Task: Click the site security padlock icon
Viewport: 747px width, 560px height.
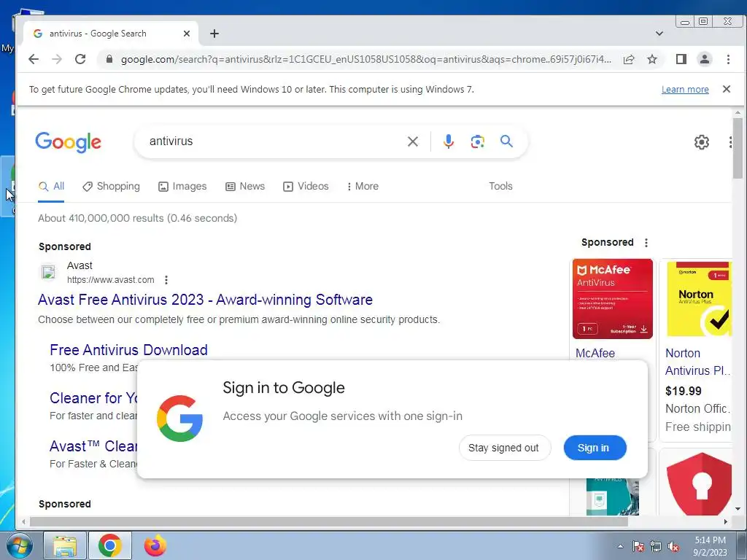Action: pyautogui.click(x=109, y=59)
